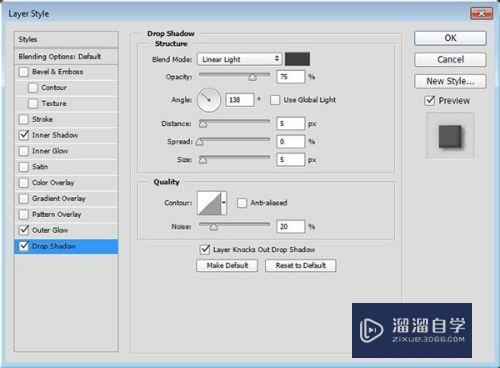Toggle Layer Knocks Out Drop Shadow
The height and width of the screenshot is (368, 500).
pyautogui.click(x=205, y=249)
